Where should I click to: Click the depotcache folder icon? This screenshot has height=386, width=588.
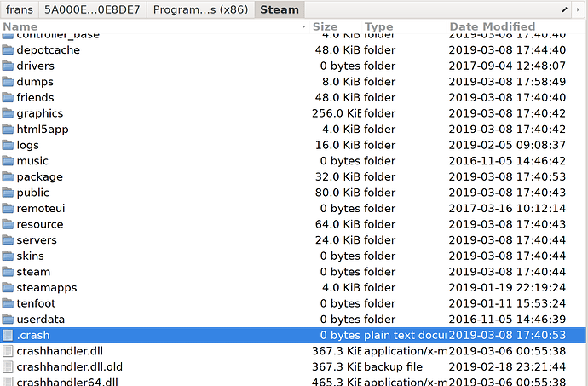tap(8, 50)
